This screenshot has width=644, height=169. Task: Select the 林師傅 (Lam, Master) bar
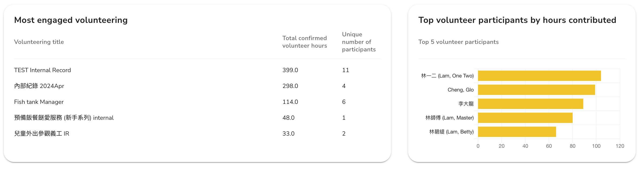525,118
